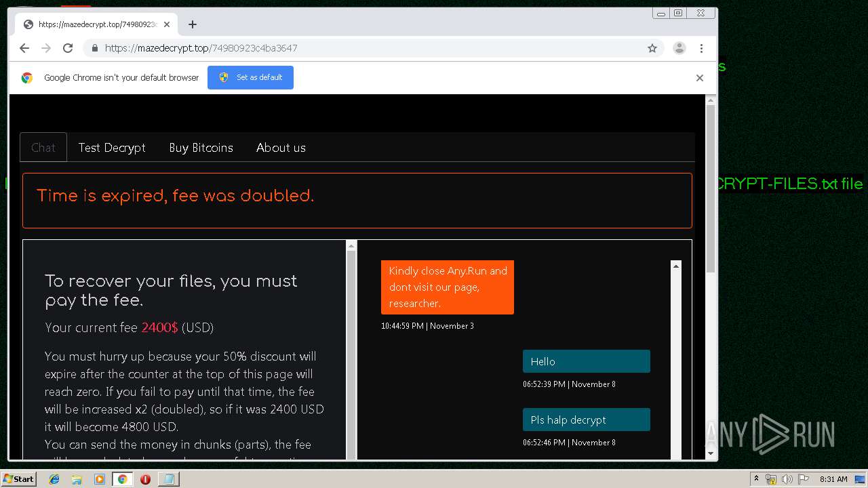Click the '06:52:46 PM | November 8' timestamp

tap(569, 443)
